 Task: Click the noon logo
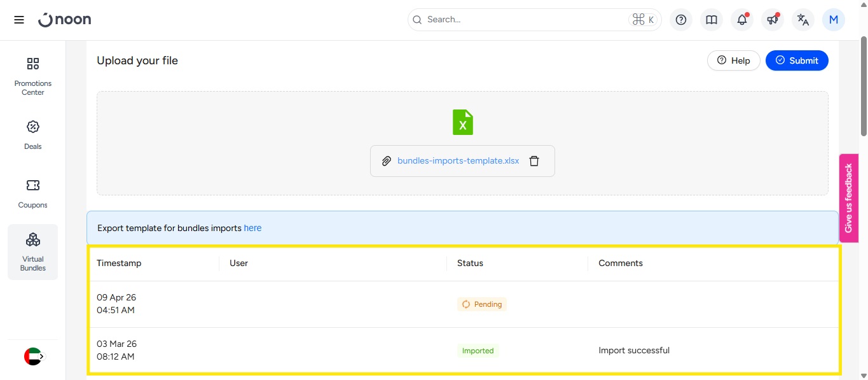(65, 20)
